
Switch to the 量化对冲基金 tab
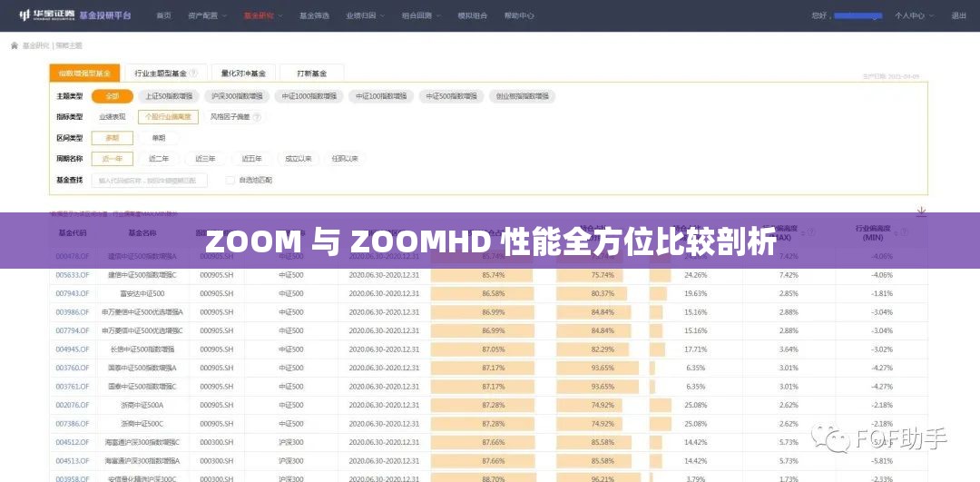tap(243, 74)
